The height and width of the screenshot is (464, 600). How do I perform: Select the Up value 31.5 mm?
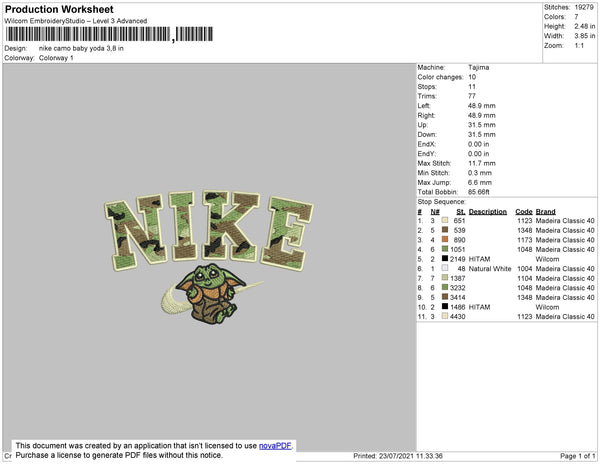[x=482, y=125]
